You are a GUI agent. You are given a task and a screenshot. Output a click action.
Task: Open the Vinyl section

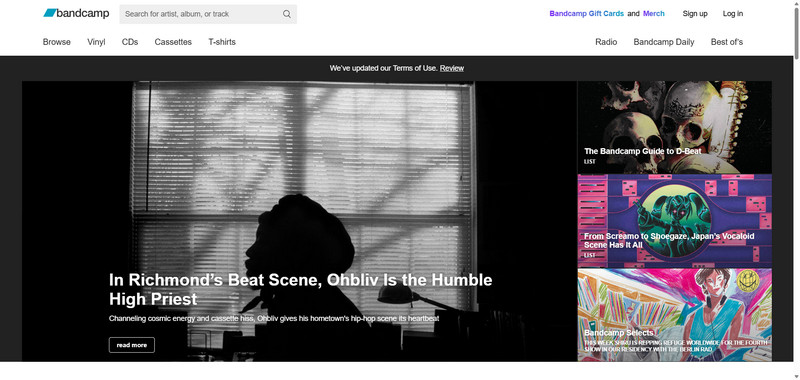point(96,42)
